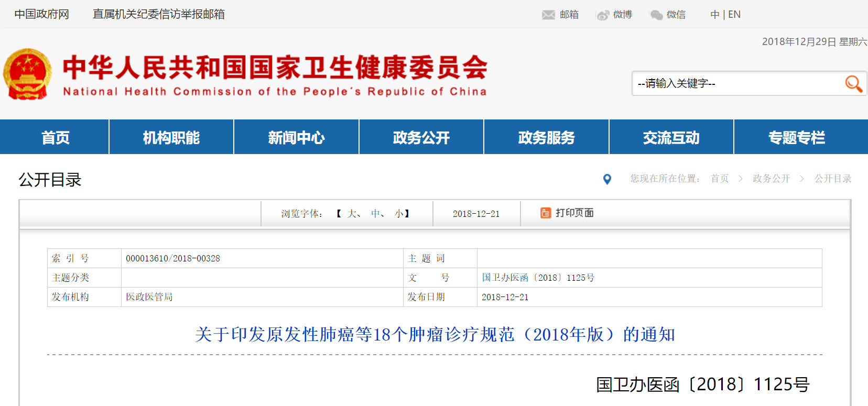This screenshot has width=868, height=406.
Task: Open the 中国政府网 link
Action: [42, 14]
